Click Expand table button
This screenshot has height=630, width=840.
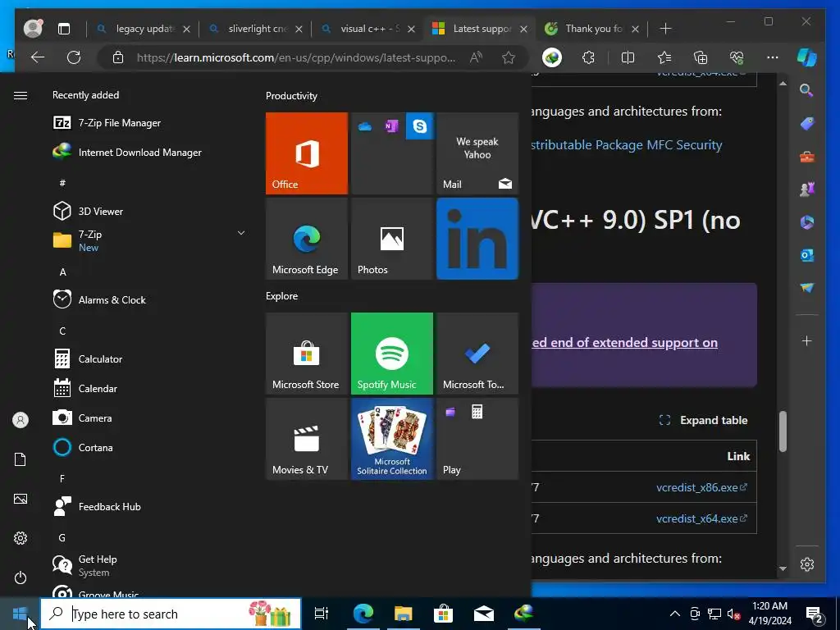click(703, 420)
